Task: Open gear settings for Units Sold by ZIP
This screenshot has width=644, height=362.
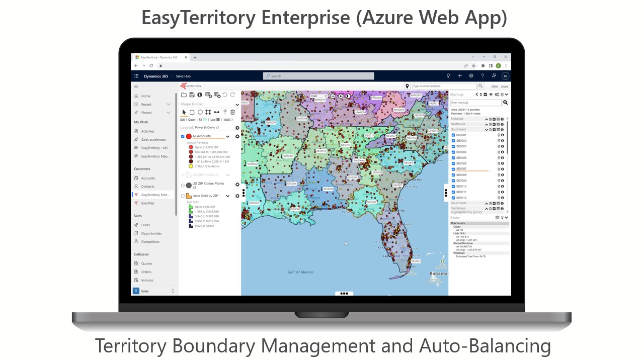Action: click(237, 196)
